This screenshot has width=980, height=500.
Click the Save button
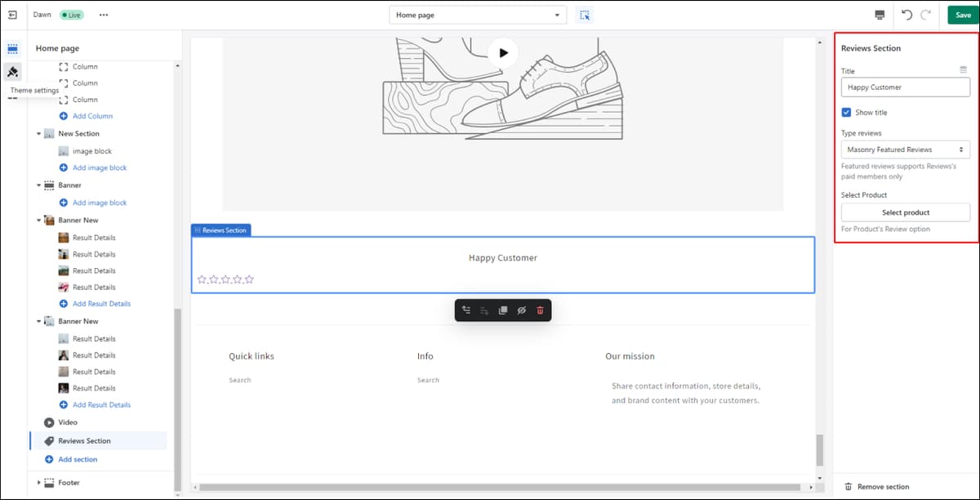click(x=964, y=15)
